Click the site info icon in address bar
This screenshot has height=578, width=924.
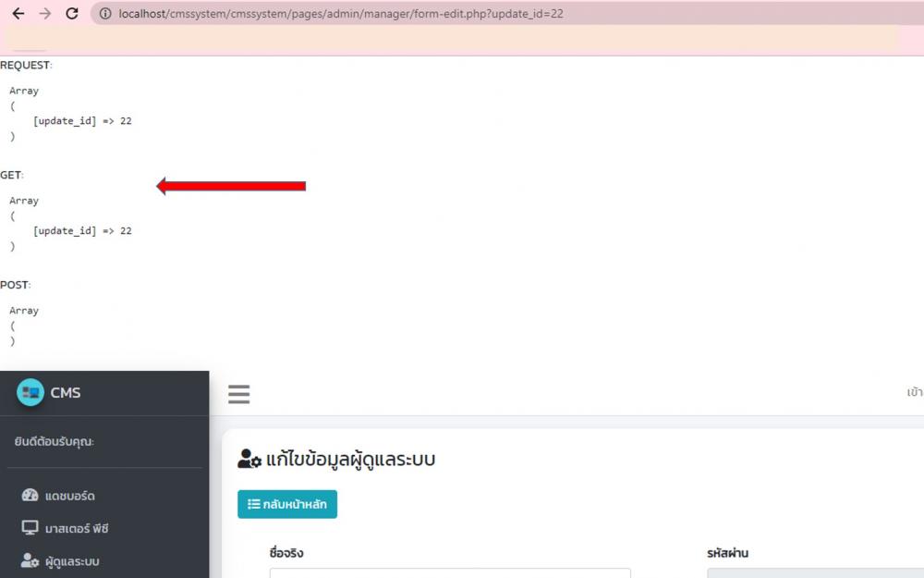[x=105, y=14]
